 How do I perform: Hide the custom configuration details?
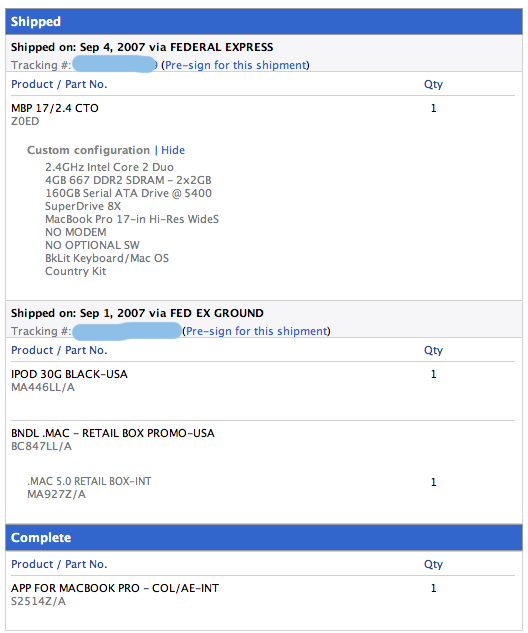point(173,150)
